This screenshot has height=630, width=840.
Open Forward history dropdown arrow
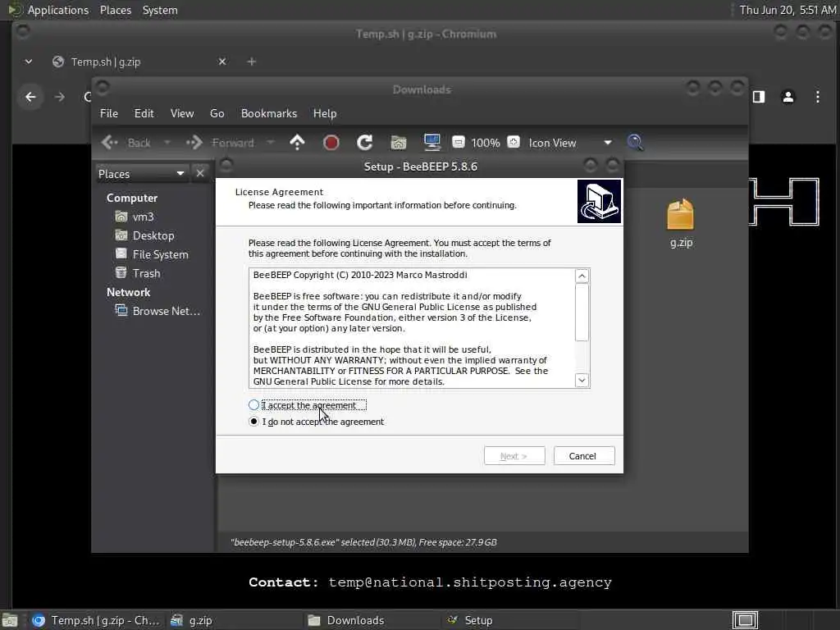click(271, 143)
